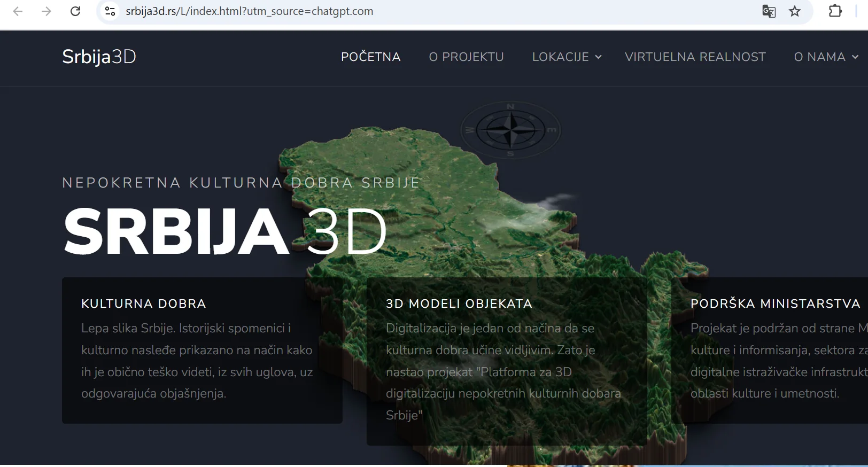The height and width of the screenshot is (467, 868).
Task: Click the 3D MODELI OBJEKATA card heading
Action: 459,303
